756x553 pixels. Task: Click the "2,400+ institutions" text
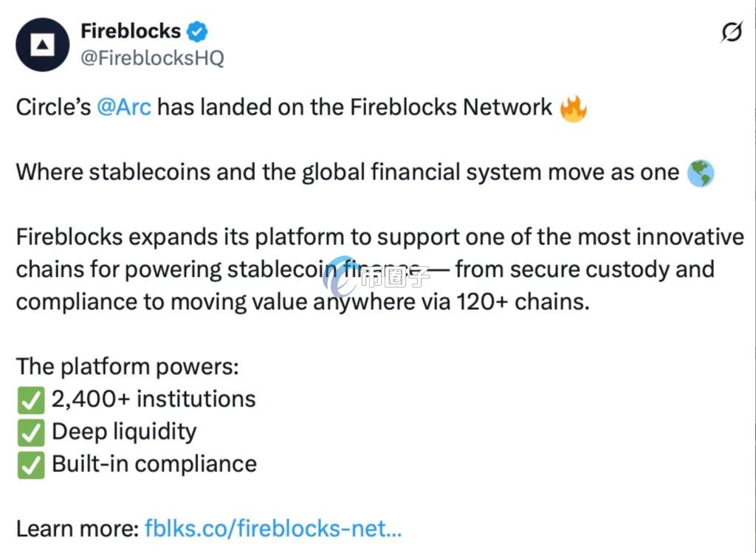tap(154, 399)
